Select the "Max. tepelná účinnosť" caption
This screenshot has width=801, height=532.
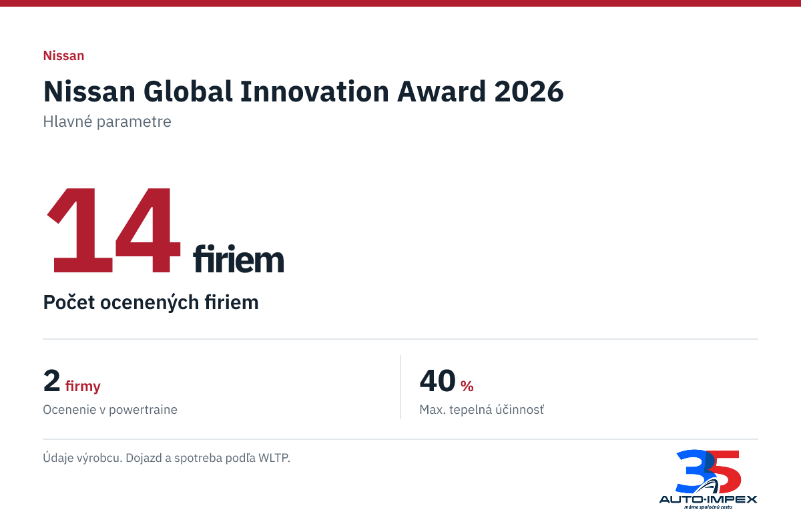[482, 410]
